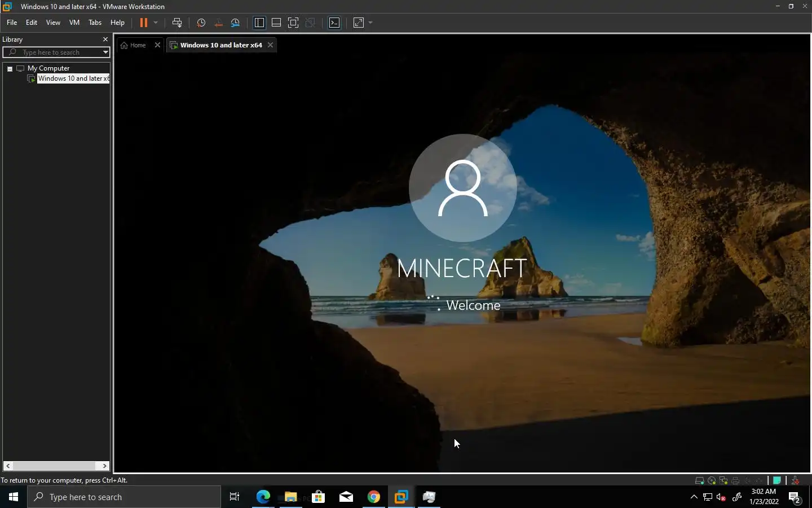
Task: Open the host network tray icon
Action: click(x=708, y=497)
